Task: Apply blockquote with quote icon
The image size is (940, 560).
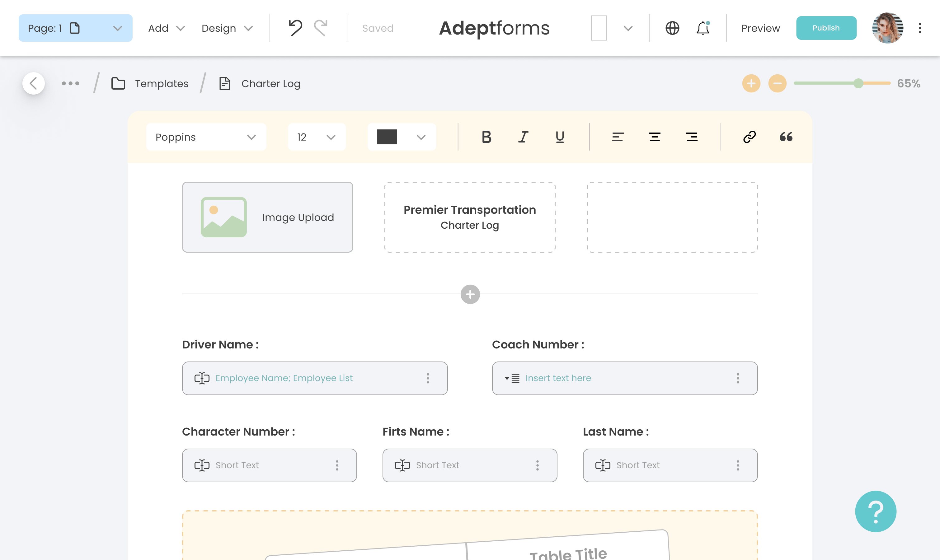Action: point(786,137)
